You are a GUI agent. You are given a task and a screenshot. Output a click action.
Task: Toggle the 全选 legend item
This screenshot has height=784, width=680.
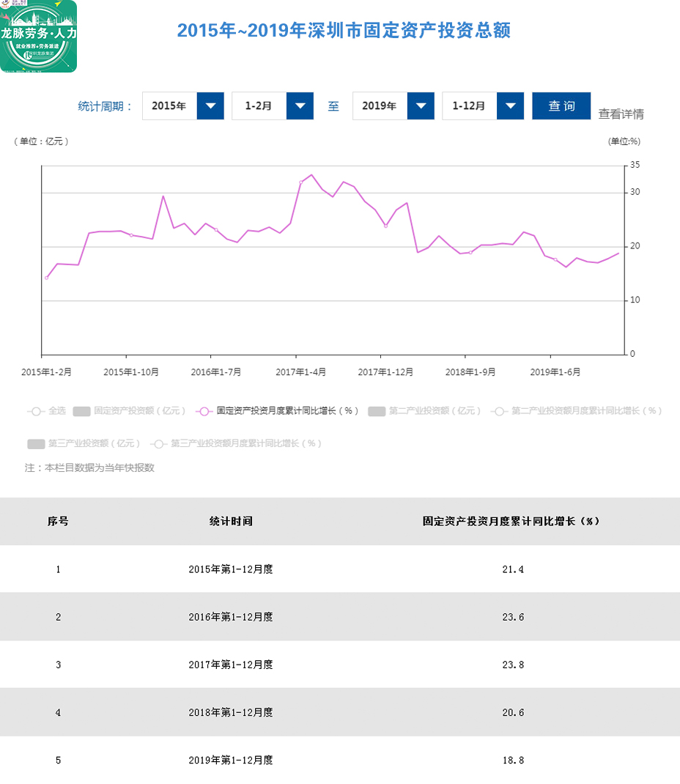click(47, 411)
